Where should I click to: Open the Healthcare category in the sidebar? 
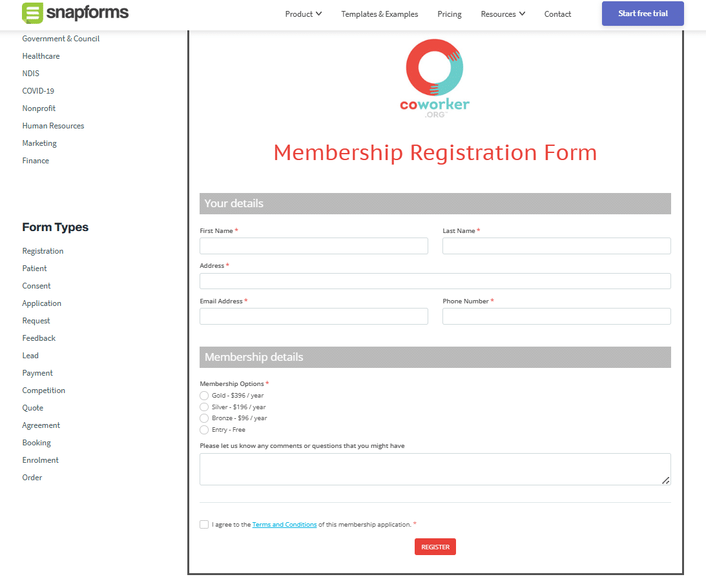click(41, 56)
